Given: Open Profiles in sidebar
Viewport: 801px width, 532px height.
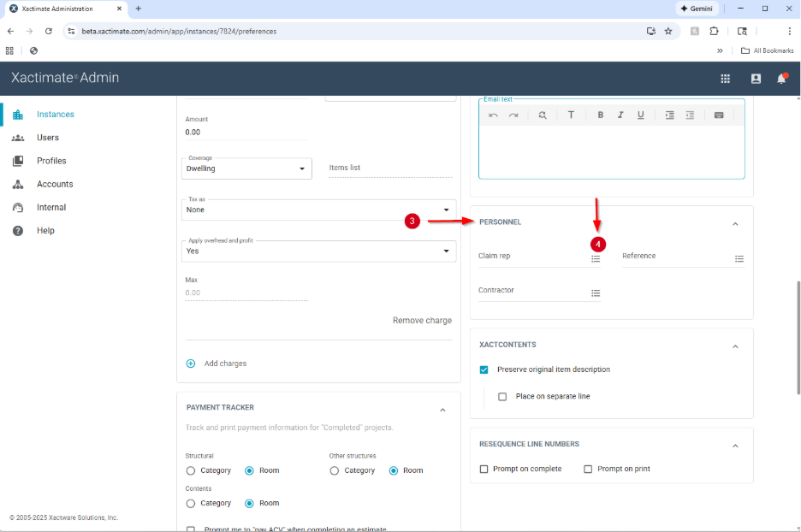Looking at the screenshot, I should pos(51,161).
